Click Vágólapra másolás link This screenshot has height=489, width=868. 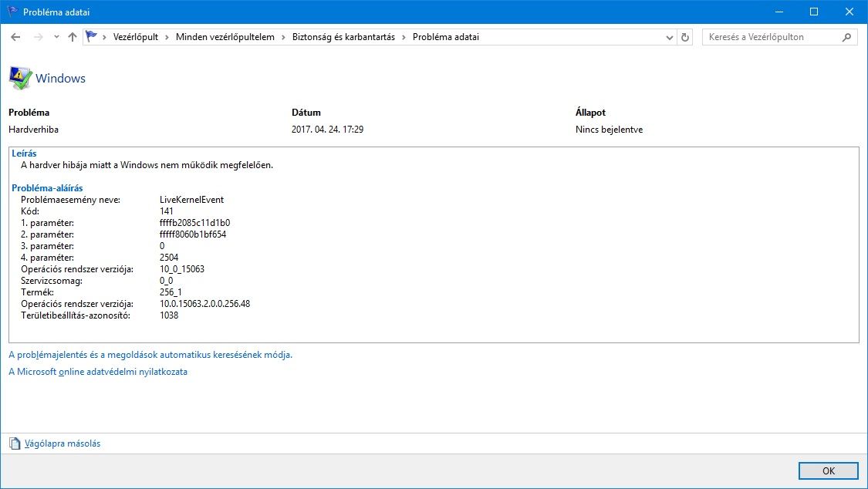pos(62,443)
